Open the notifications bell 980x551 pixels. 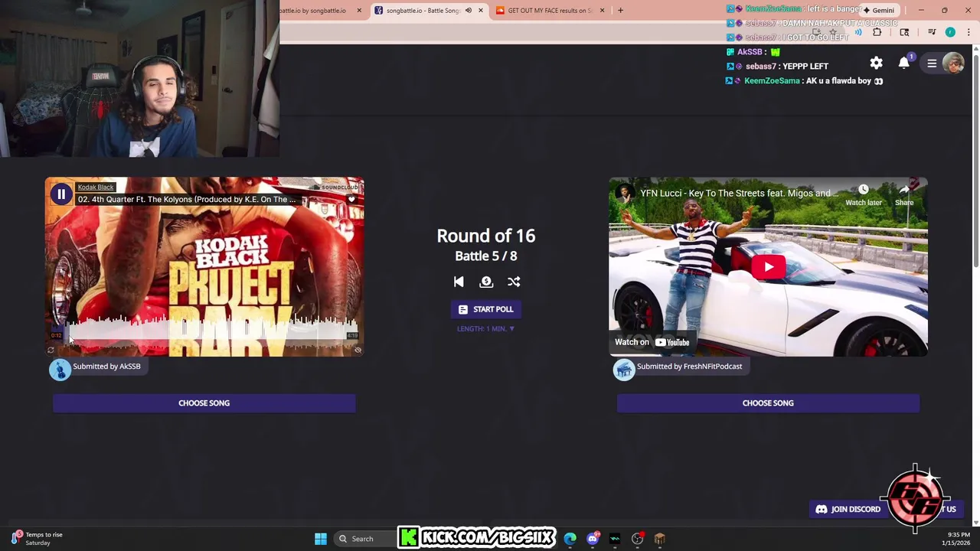[x=904, y=64]
